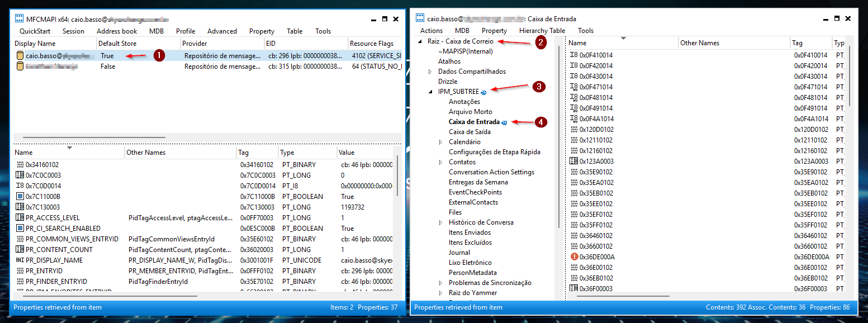Click the boolean icon beside PR_CI_SEARCH_ENABLED

(x=20, y=229)
